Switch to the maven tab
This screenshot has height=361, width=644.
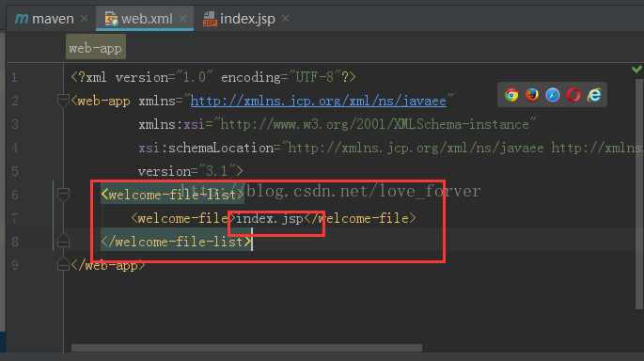click(51, 19)
